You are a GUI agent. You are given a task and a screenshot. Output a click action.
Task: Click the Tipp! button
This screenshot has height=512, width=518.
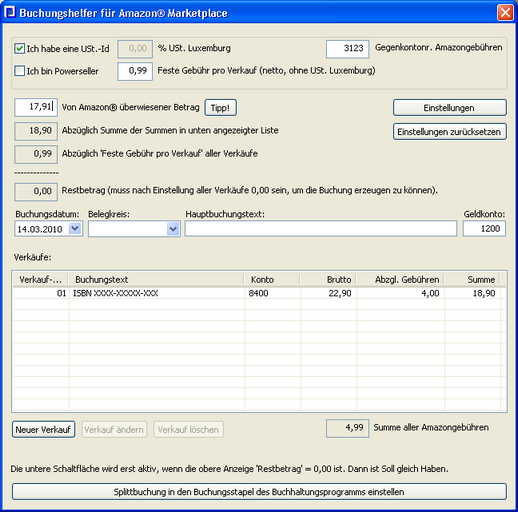pos(220,108)
